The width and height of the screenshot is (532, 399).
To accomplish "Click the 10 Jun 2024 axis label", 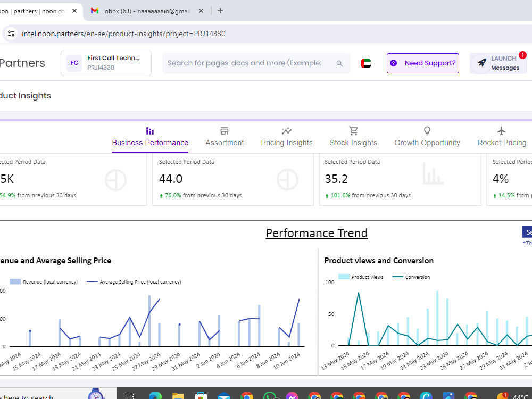I will (287, 361).
